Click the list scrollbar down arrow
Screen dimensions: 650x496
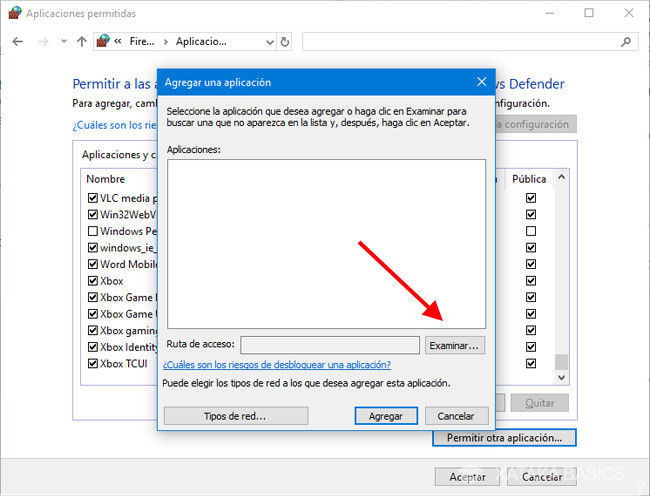[x=561, y=377]
